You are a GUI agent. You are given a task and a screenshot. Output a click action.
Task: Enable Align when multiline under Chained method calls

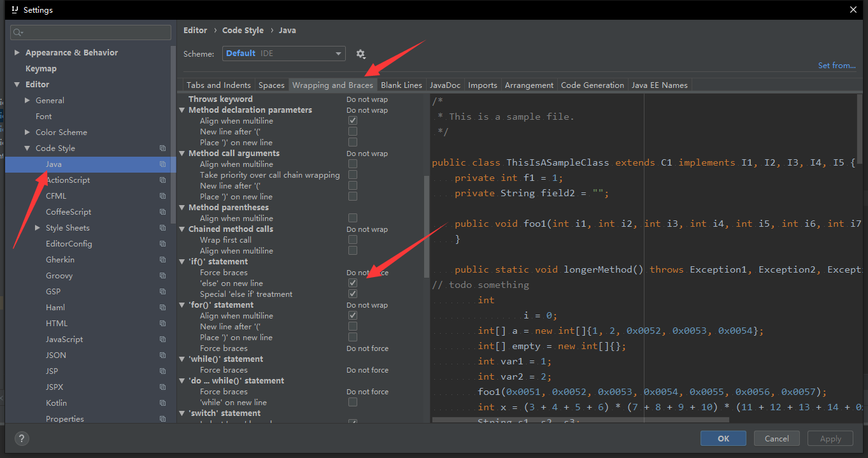click(x=353, y=250)
